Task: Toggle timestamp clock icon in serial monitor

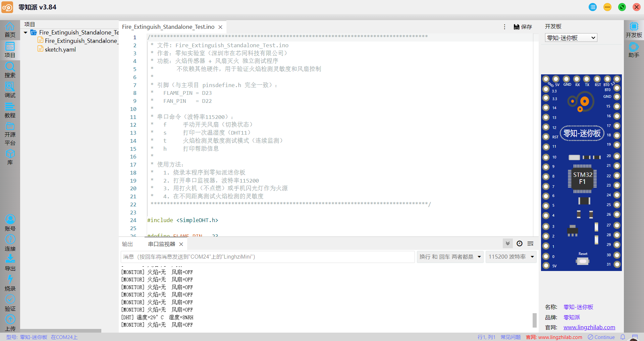Action: 520,244
